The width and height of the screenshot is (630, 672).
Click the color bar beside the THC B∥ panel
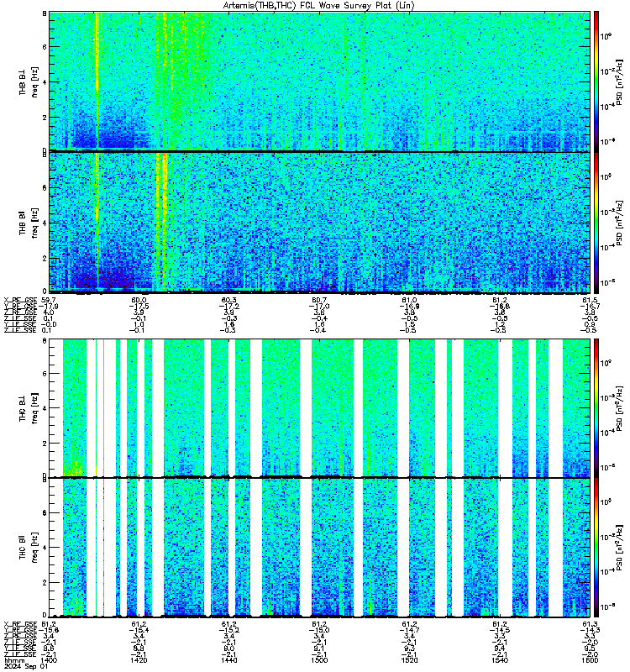pyautogui.click(x=596, y=548)
